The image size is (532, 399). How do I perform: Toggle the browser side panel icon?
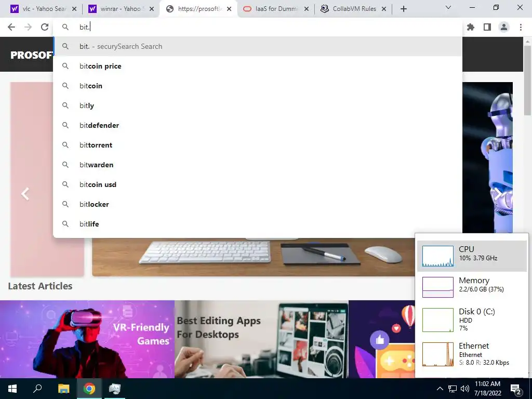(487, 27)
